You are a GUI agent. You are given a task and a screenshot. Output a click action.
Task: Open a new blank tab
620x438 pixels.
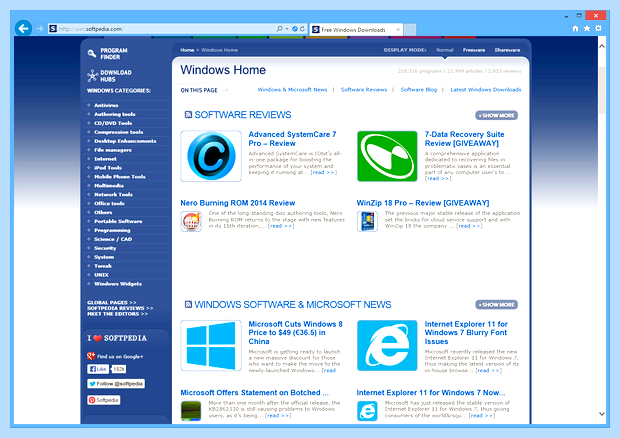click(410, 30)
